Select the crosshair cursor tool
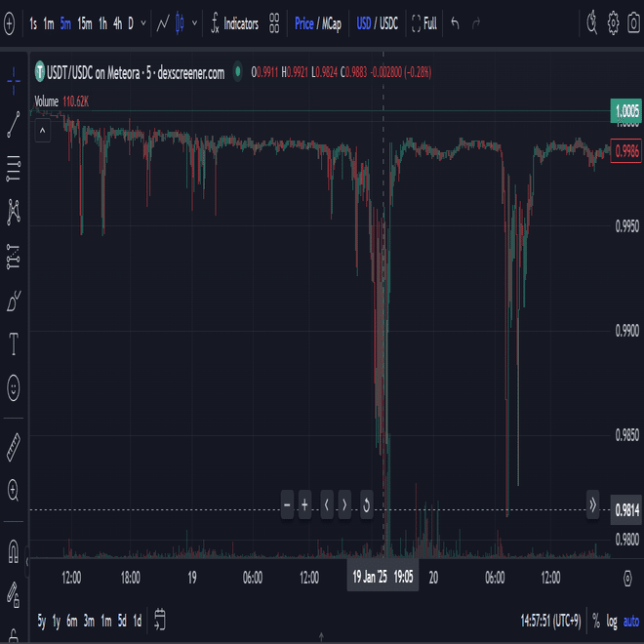Screen dimensions: 644x644 tap(14, 81)
